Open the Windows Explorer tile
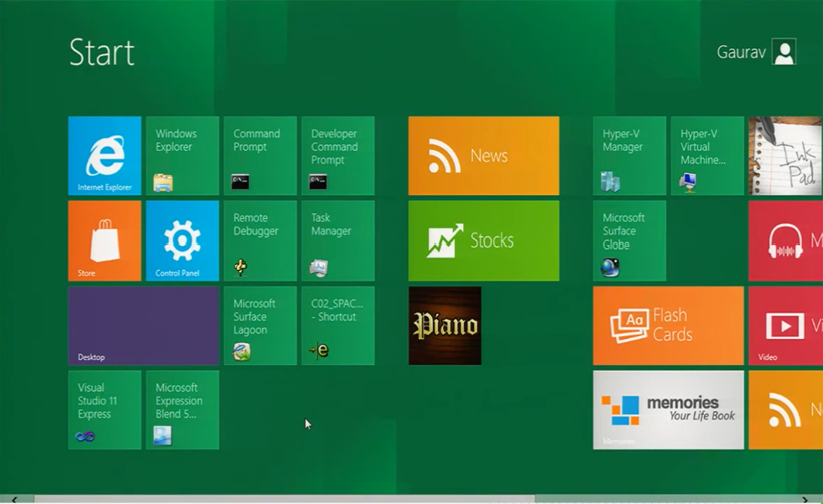 pyautogui.click(x=182, y=155)
